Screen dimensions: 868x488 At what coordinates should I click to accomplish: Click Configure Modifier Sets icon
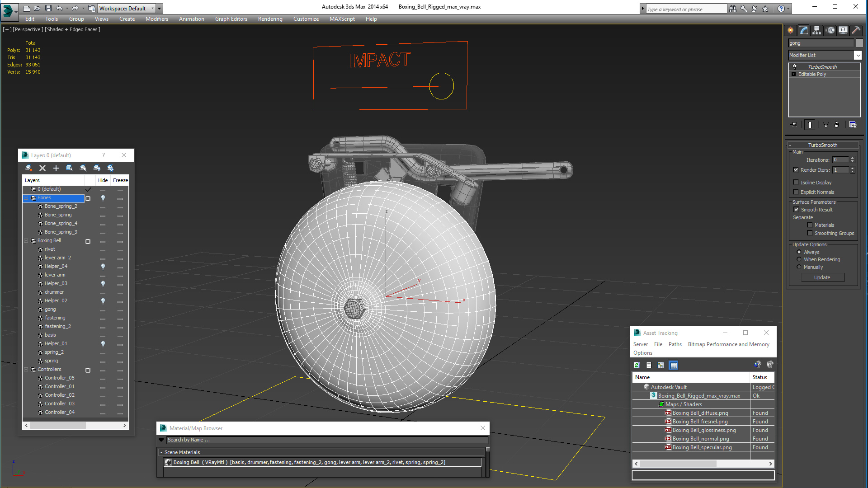(853, 125)
